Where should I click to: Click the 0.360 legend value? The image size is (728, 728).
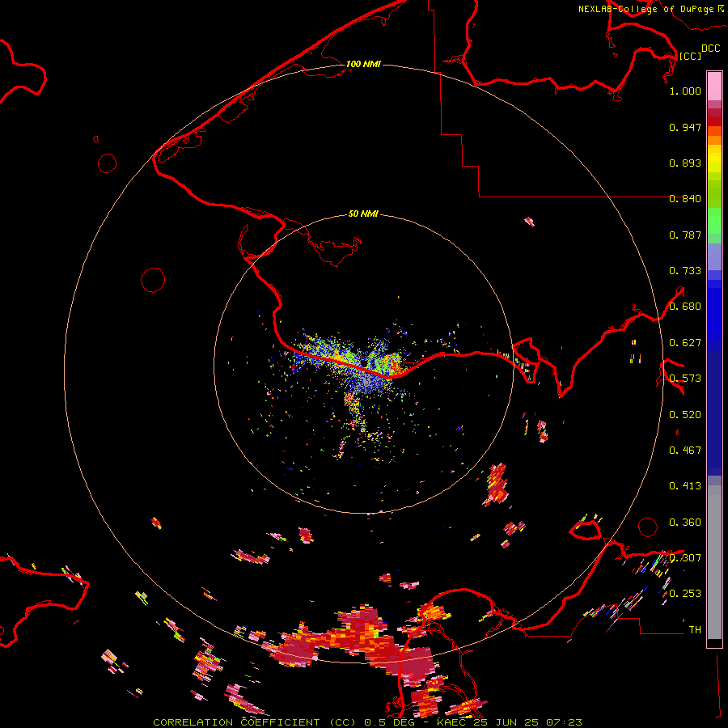click(x=685, y=523)
